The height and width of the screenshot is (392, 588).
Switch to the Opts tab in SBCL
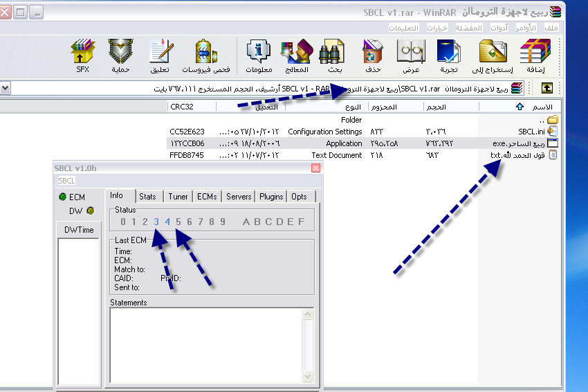[301, 197]
